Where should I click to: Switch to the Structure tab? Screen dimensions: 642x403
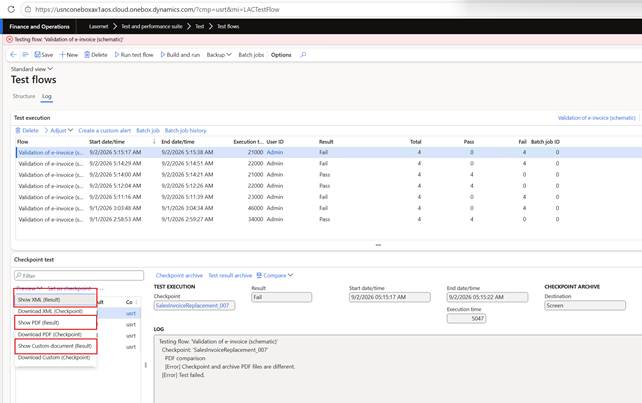tap(24, 96)
